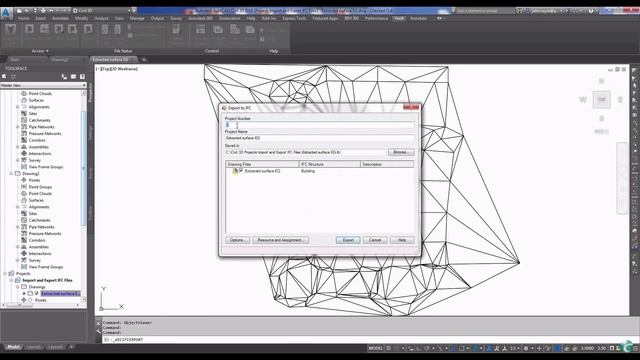The image size is (640, 360).
Task: Select Extracted surface drawing in Projects tree
Action: 60,293
